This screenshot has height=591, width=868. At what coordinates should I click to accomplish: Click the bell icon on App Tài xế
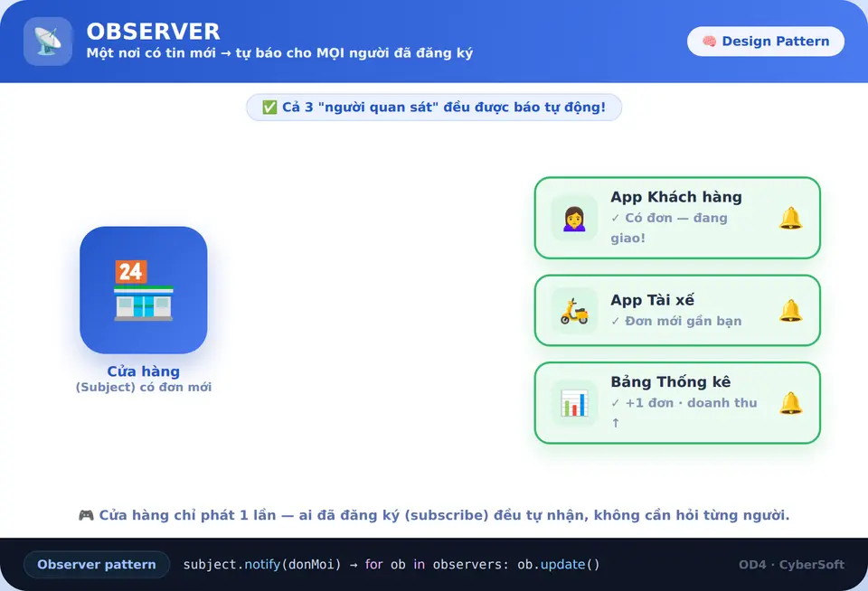coord(790,311)
